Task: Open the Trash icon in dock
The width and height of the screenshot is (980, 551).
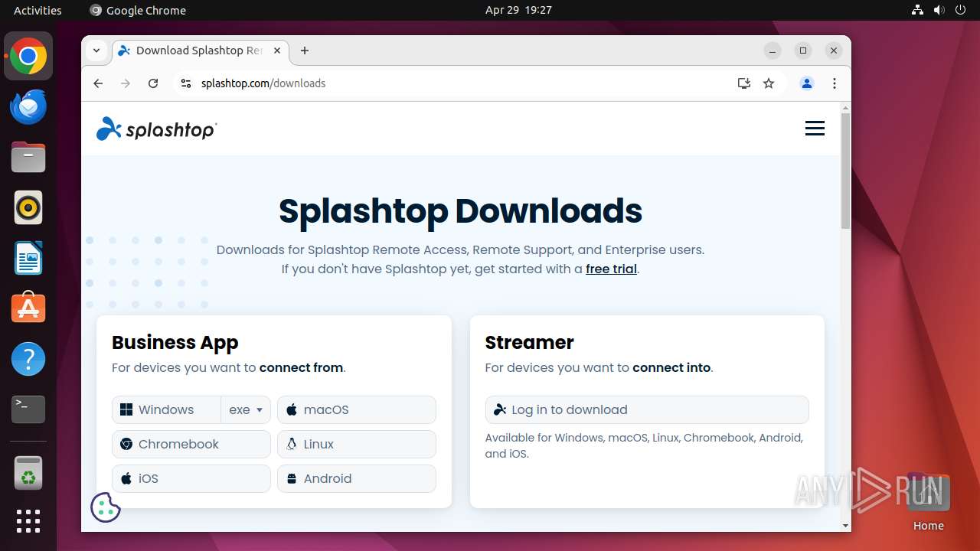Action: pos(28,473)
